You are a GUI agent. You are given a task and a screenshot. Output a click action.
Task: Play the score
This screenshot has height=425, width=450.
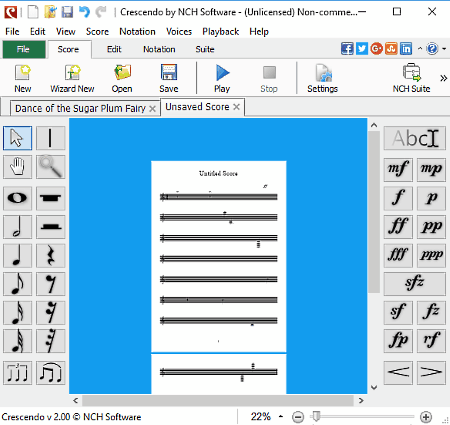tap(222, 79)
